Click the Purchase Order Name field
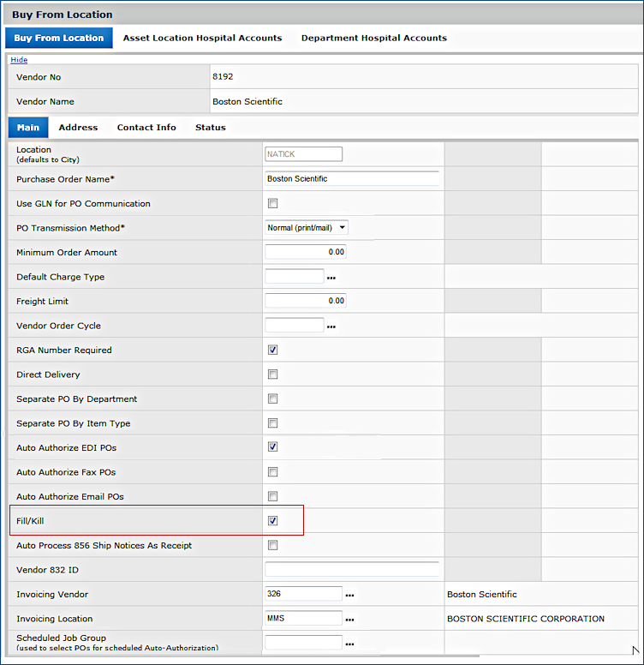This screenshot has width=644, height=665. coord(351,179)
